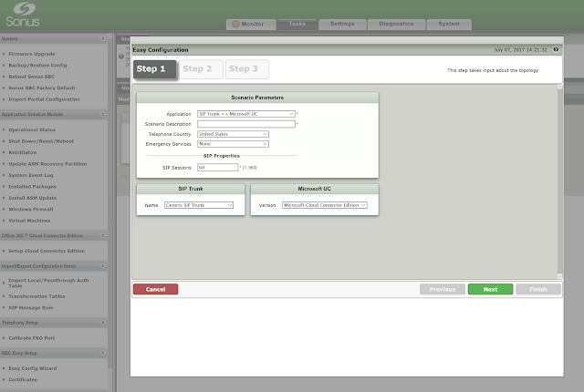Open Transformation Tables link
The height and width of the screenshot is (392, 584).
point(36,296)
